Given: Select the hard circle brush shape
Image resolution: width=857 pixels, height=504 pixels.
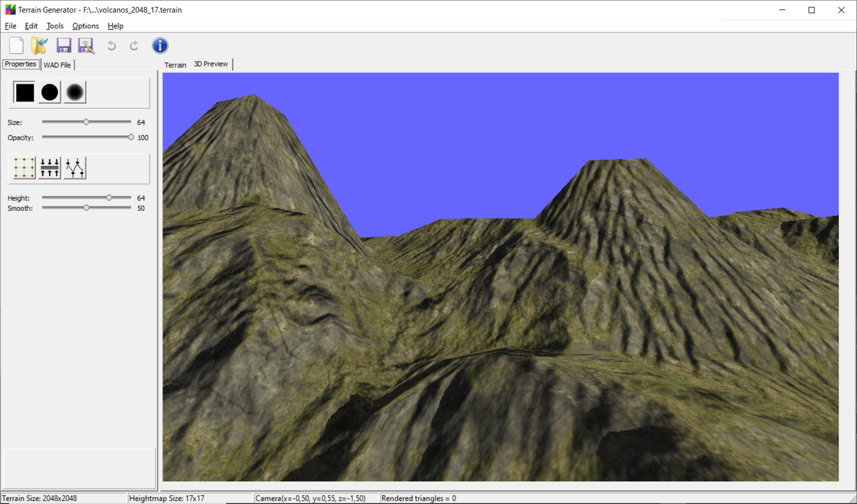Looking at the screenshot, I should [50, 92].
